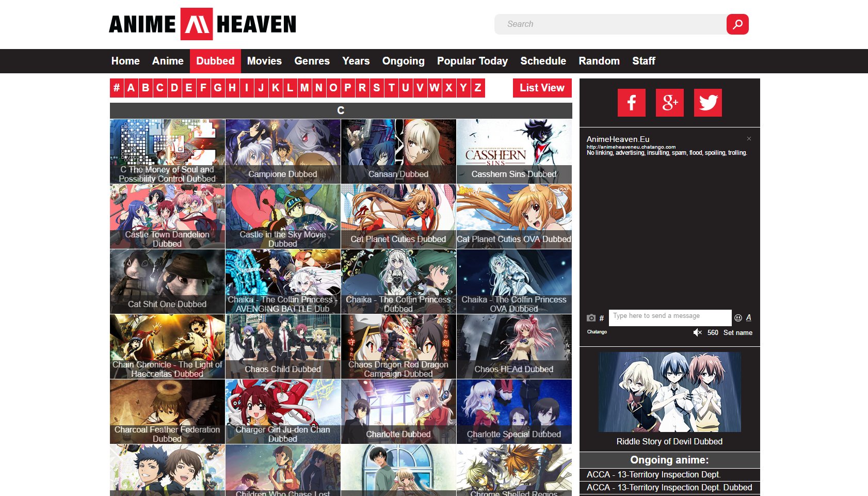Toggle the chat sound mute speaker
This screenshot has height=496, width=868.
pos(697,332)
